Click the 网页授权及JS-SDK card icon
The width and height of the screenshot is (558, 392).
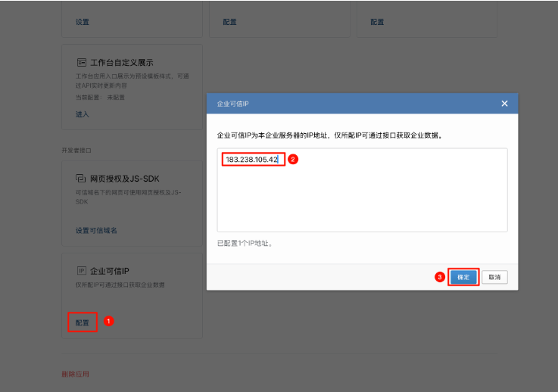(x=81, y=179)
